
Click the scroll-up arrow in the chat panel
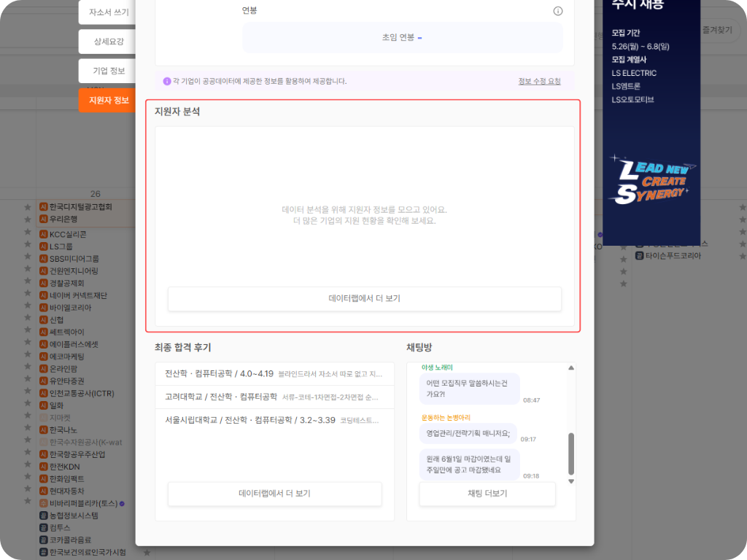pos(571,370)
